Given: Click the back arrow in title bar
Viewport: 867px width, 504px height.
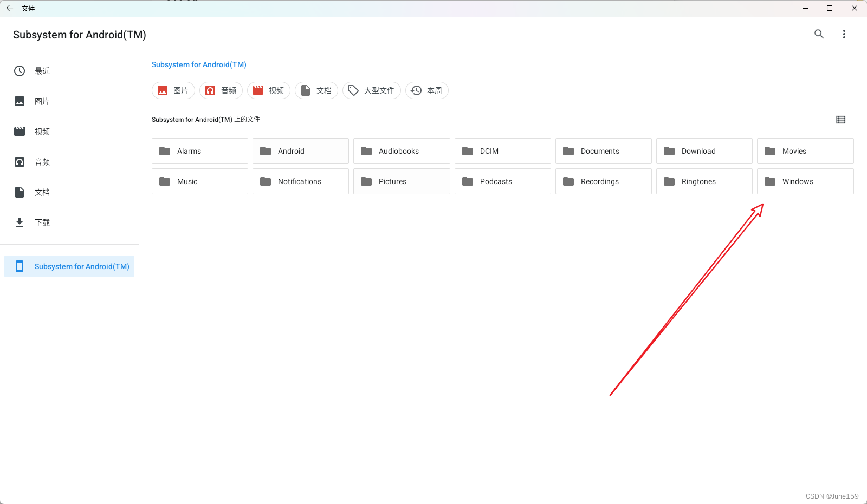Looking at the screenshot, I should [x=10, y=8].
